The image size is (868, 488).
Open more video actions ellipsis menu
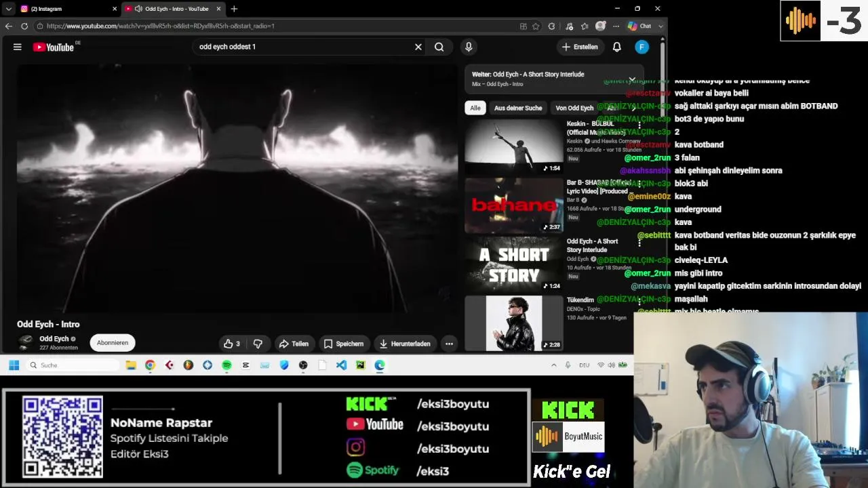point(449,344)
